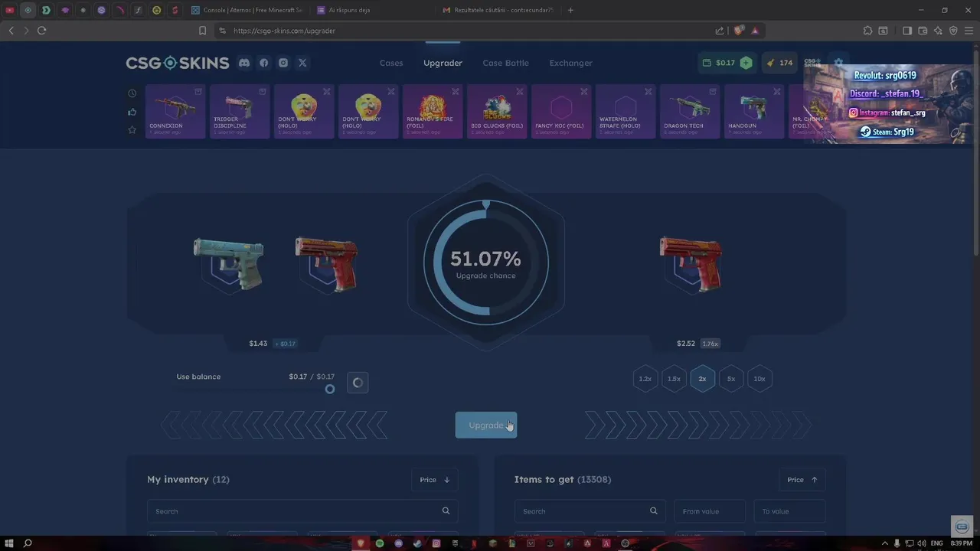
Task: Open a new browser tab
Action: coord(570,10)
